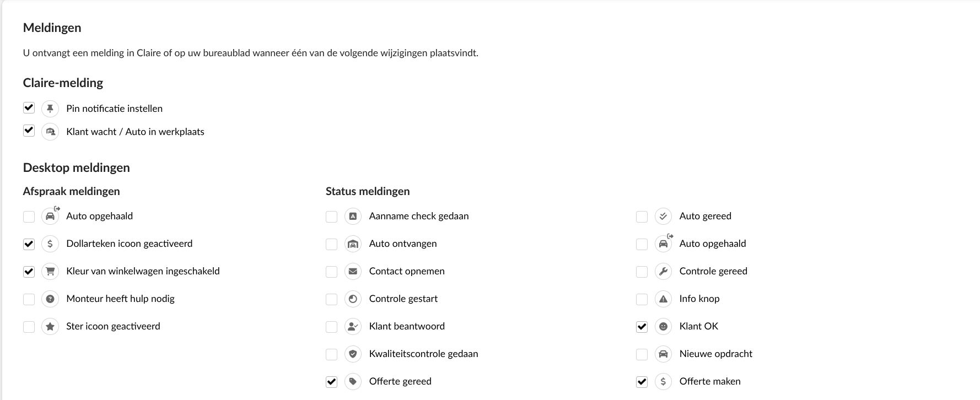
Task: Click the wrench icon beside Controle gereed
Action: [663, 271]
